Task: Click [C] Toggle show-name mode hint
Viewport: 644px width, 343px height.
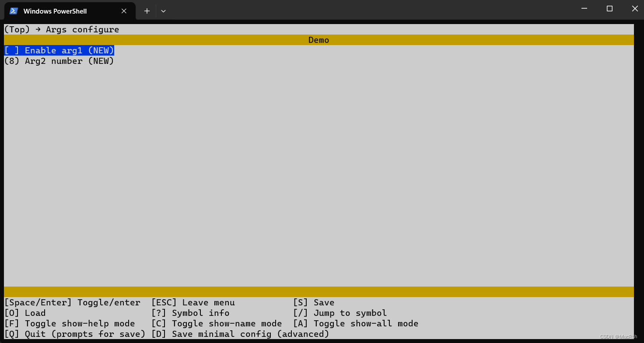Action: (x=217, y=323)
